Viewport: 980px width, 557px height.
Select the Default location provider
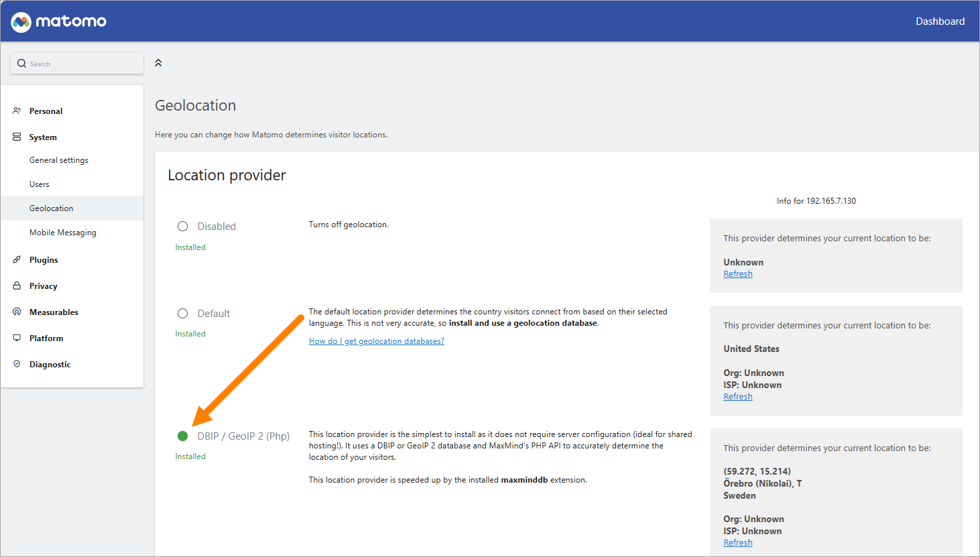(x=182, y=314)
